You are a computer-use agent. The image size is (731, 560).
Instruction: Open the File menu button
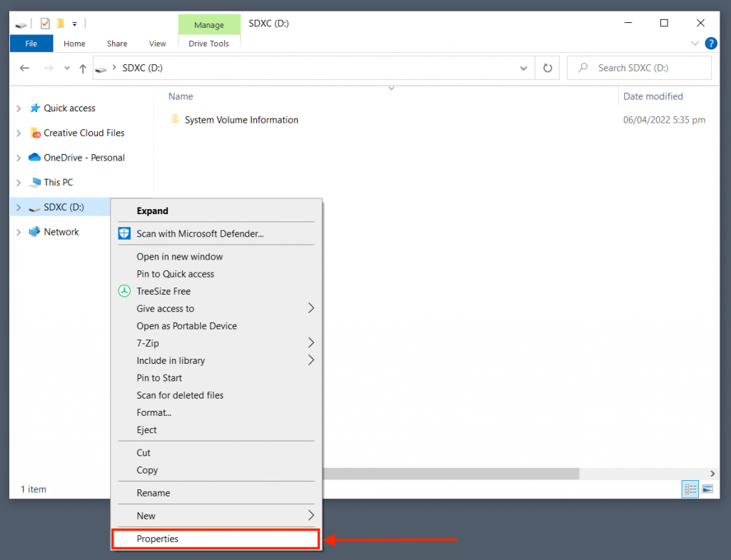pyautogui.click(x=31, y=44)
